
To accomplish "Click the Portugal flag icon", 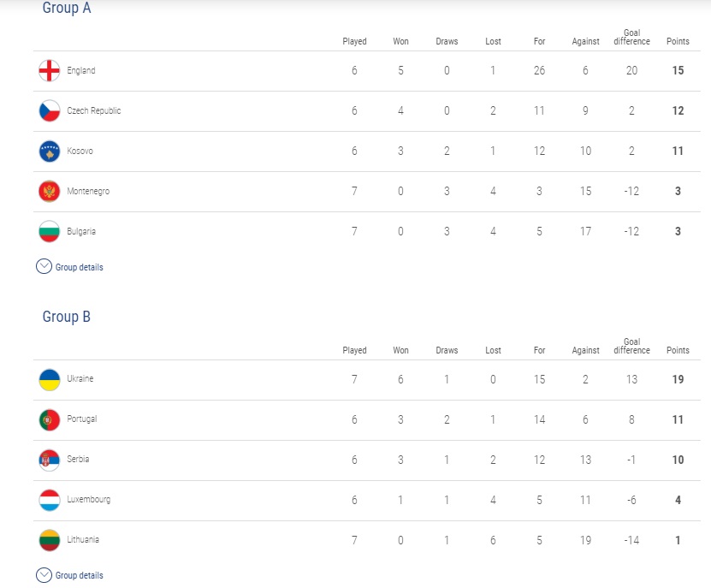I will point(50,420).
